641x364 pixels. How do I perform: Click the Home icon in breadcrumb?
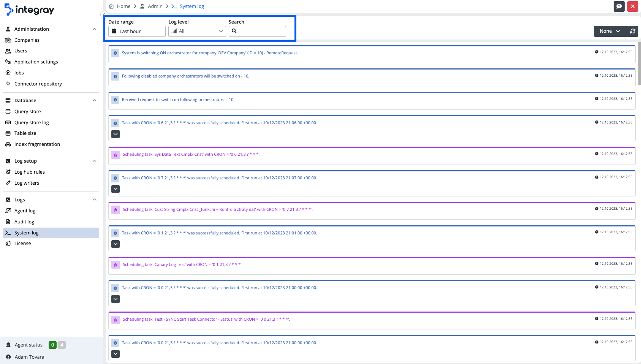(x=111, y=6)
